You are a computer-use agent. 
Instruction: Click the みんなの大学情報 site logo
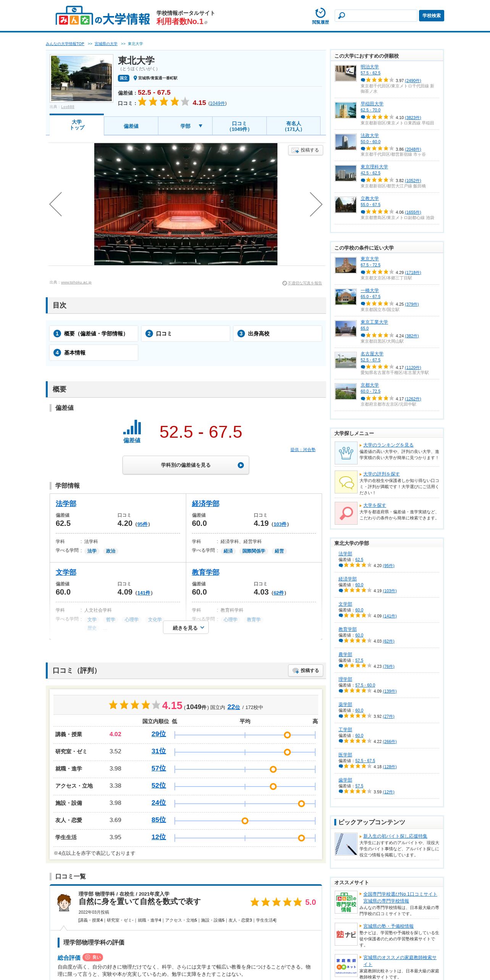(x=103, y=16)
